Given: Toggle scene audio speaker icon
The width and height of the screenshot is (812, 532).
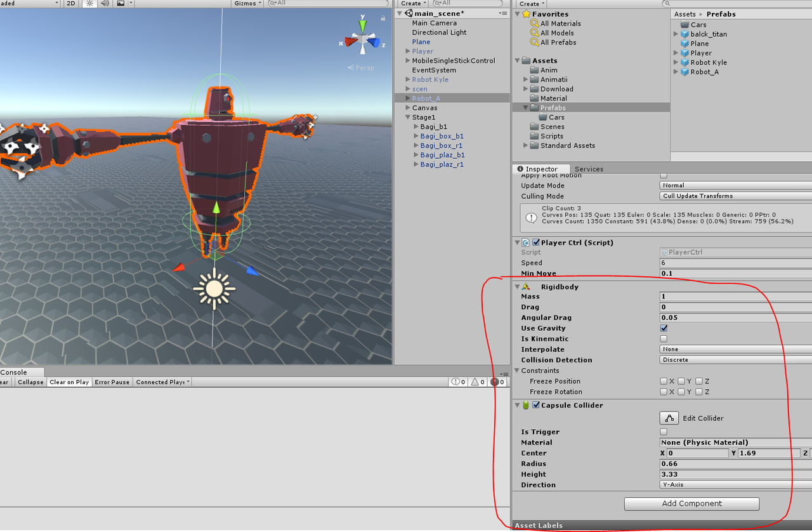Looking at the screenshot, I should pyautogui.click(x=105, y=3).
